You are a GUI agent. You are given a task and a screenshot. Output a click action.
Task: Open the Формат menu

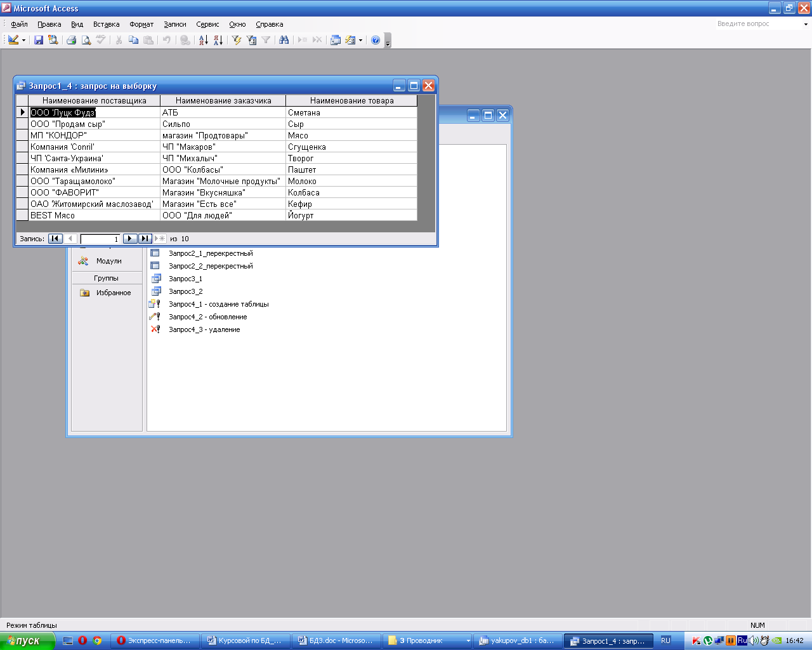pyautogui.click(x=141, y=24)
